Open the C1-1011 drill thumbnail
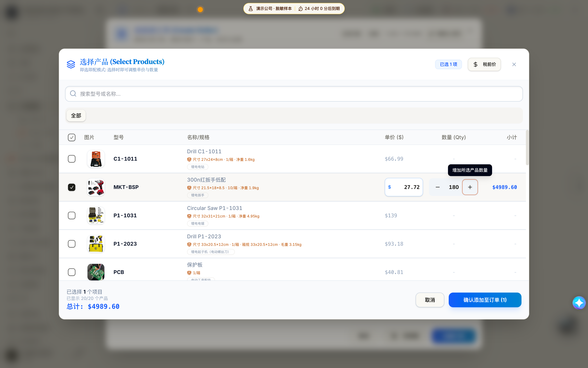 coord(96,159)
